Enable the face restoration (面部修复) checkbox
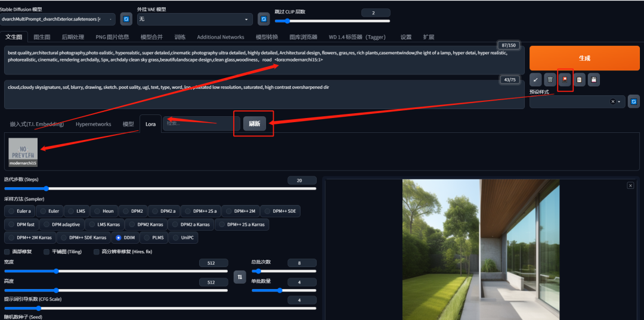644x320 pixels. point(7,251)
